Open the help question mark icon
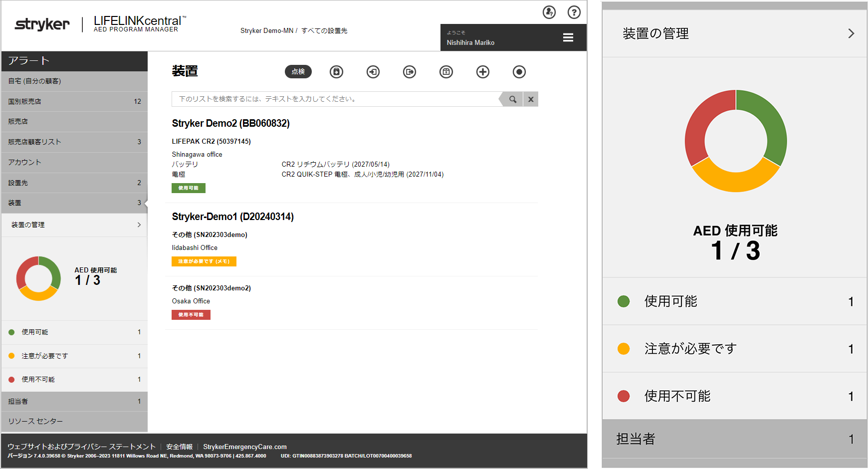 (x=574, y=12)
